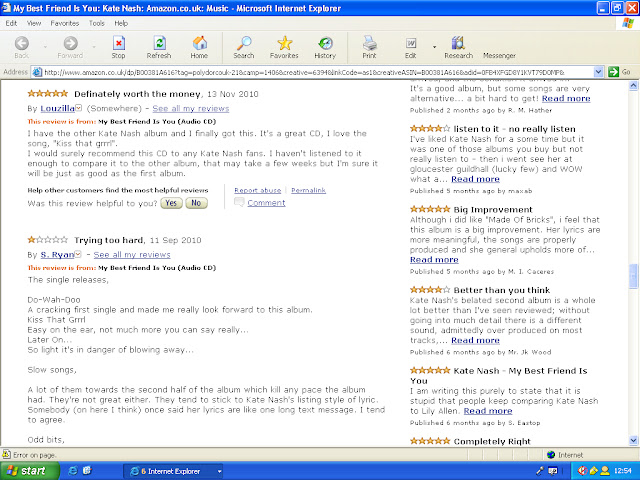Read more of M. I. Caceres's review
This screenshot has height=480, width=640.
(x=434, y=260)
